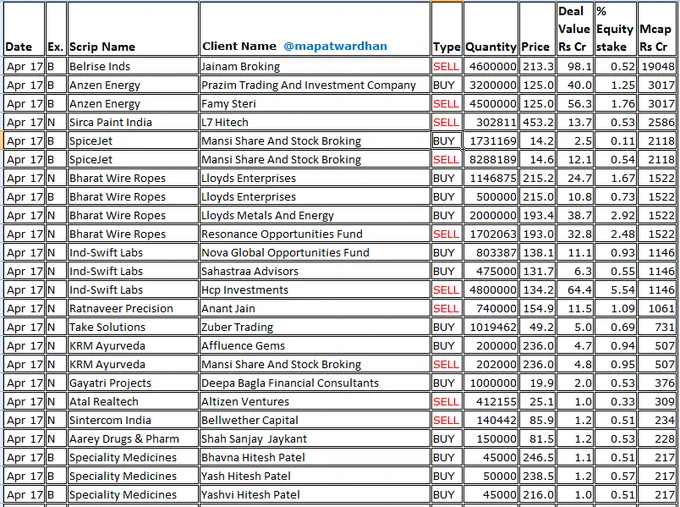The image size is (680, 507).
Task: Click the 'Shah Sanjay Jaykant' cell
Action: tap(315, 439)
